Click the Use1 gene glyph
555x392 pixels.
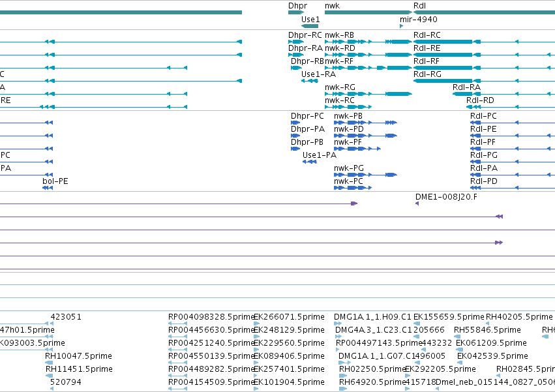click(x=310, y=26)
